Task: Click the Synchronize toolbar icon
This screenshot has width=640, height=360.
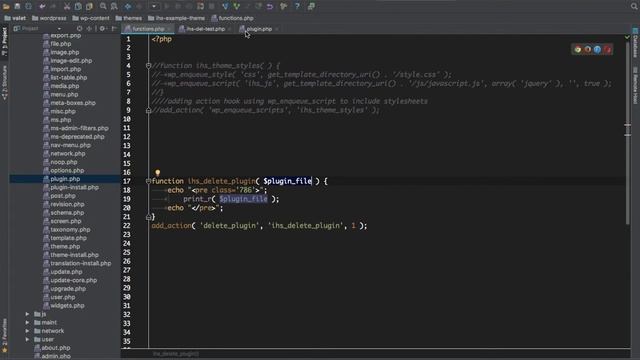Action: click(x=29, y=6)
